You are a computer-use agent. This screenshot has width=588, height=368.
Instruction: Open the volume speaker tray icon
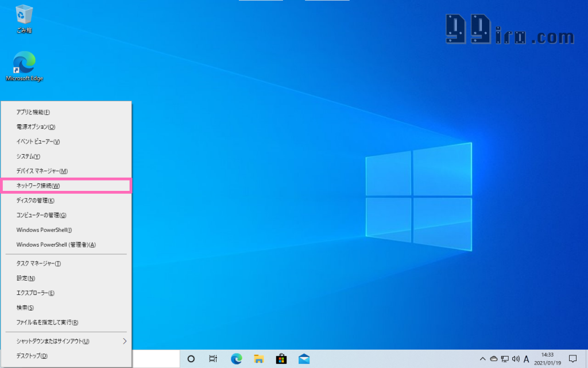coord(515,359)
